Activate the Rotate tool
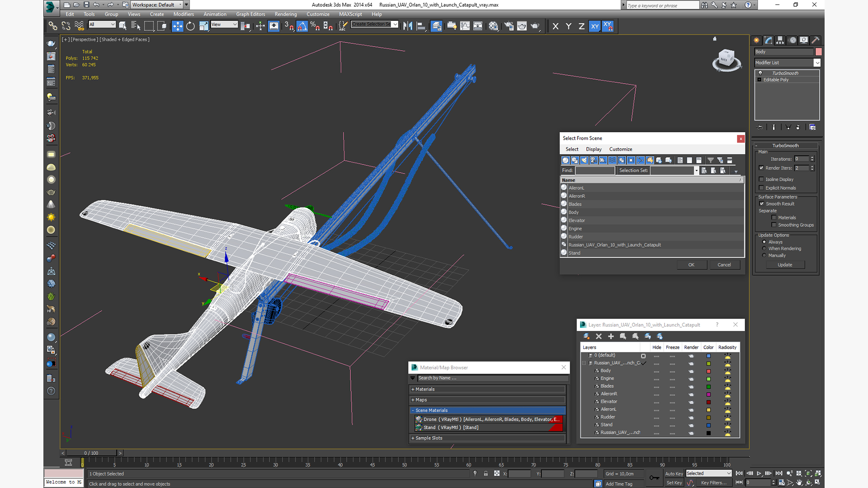This screenshot has width=868, height=488. point(190,26)
